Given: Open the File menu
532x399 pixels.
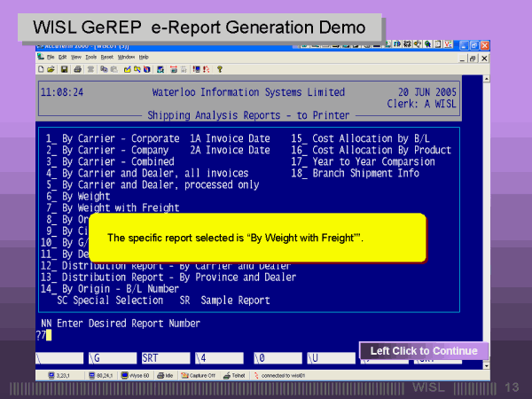Looking at the screenshot, I should point(51,57).
